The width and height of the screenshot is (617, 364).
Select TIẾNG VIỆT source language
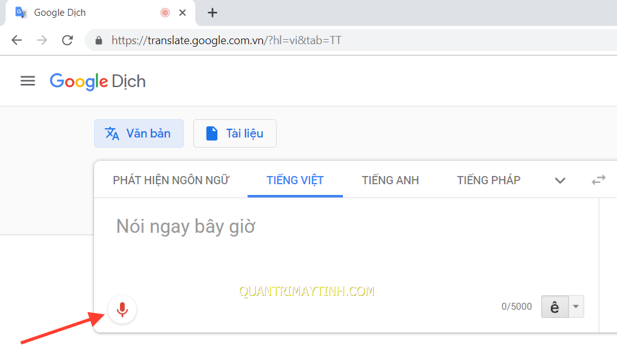coord(295,180)
